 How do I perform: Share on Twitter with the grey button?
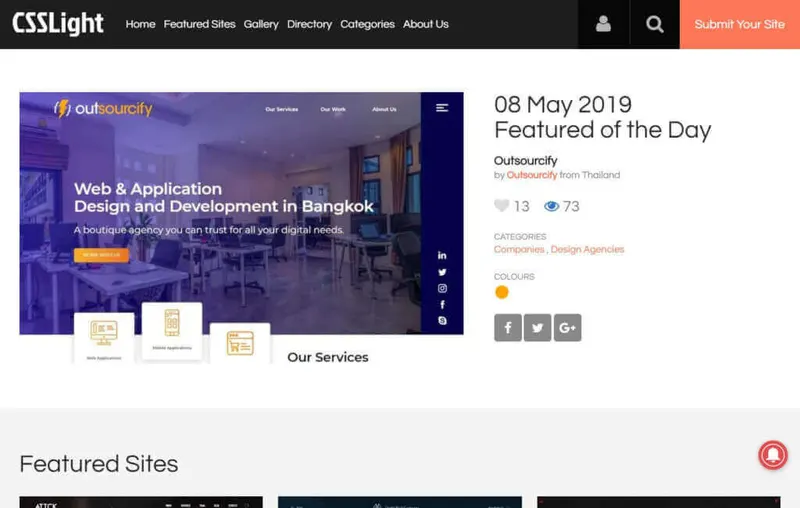tap(537, 327)
